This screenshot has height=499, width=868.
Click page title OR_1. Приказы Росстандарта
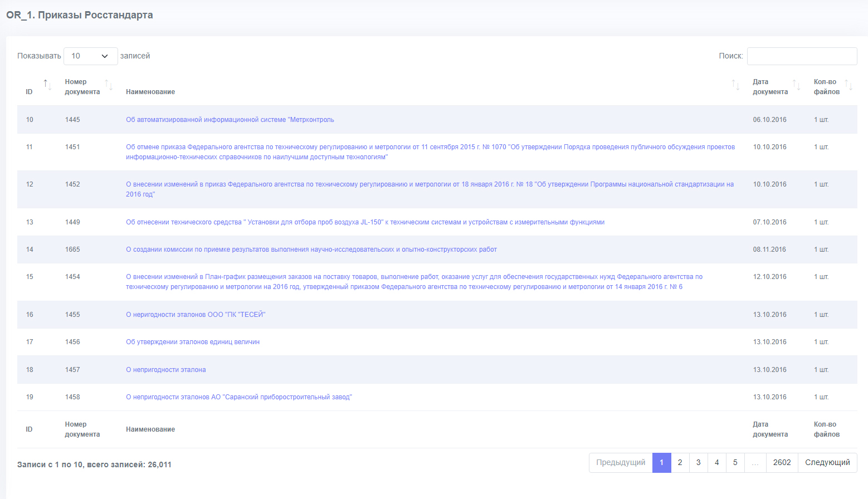[80, 15]
